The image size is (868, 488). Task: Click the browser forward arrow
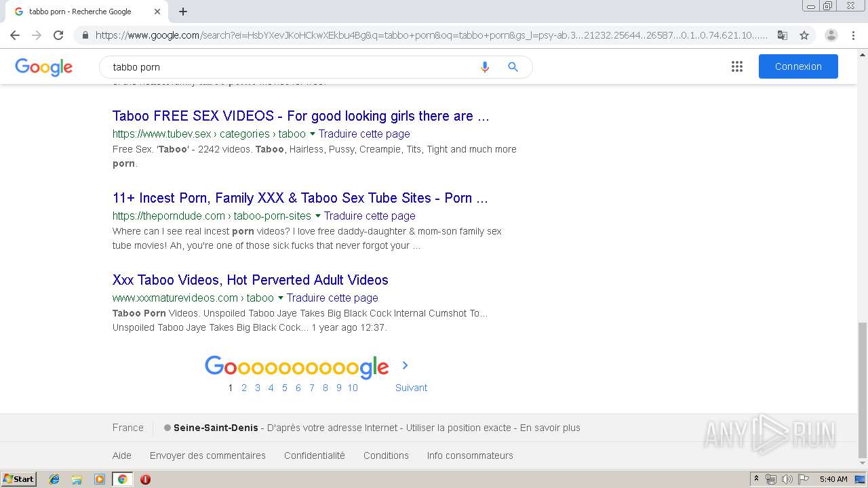(x=37, y=35)
